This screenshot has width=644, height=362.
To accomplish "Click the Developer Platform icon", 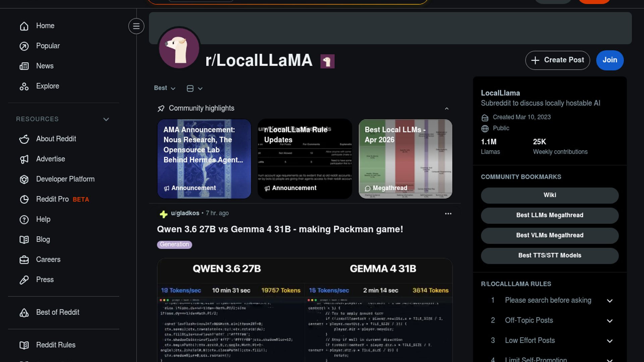I will coord(24,179).
